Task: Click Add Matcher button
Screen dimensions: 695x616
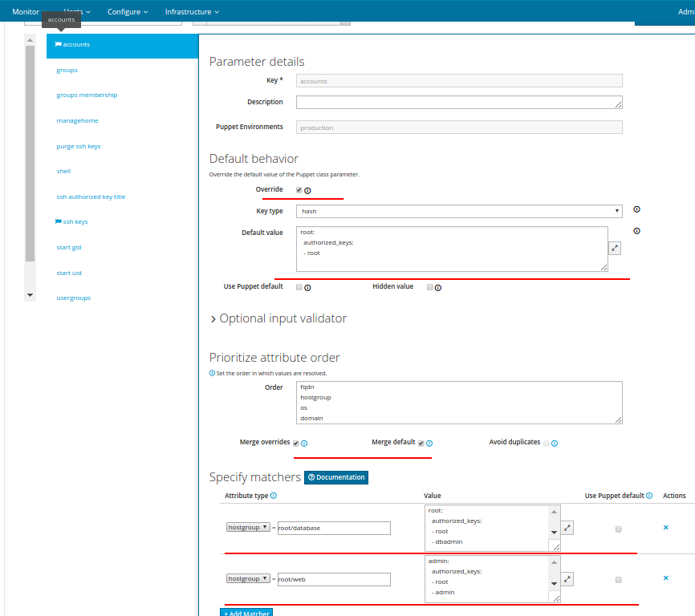Action: pos(246,613)
